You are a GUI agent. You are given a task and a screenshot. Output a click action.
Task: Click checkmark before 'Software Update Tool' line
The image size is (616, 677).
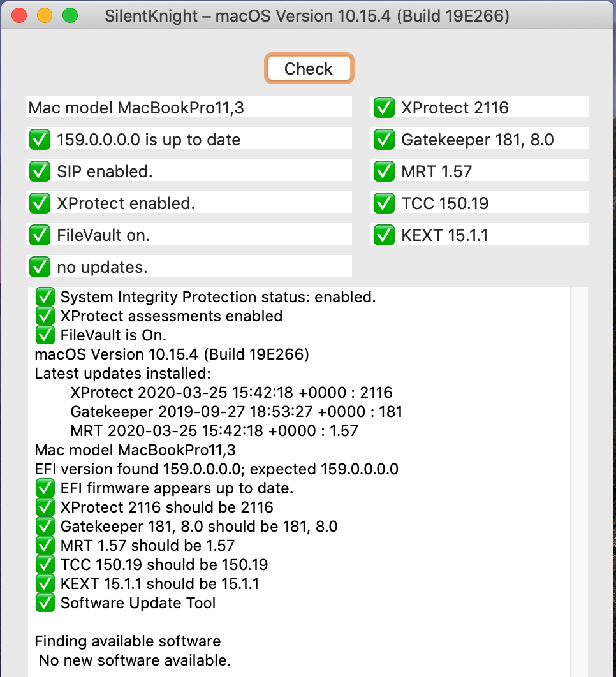tap(45, 603)
